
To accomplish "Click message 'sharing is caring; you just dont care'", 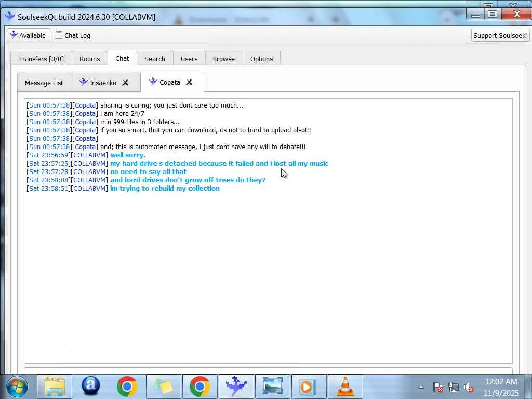I will (171, 105).
